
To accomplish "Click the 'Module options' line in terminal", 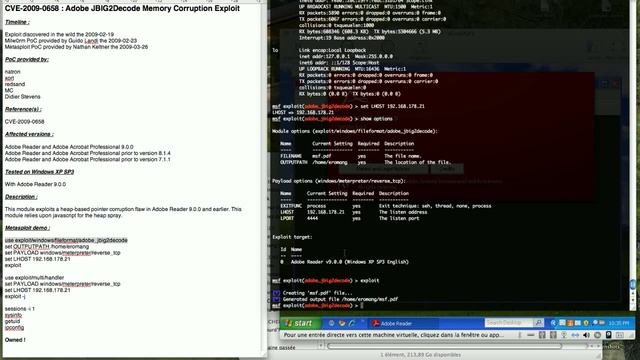I will click(355, 131).
